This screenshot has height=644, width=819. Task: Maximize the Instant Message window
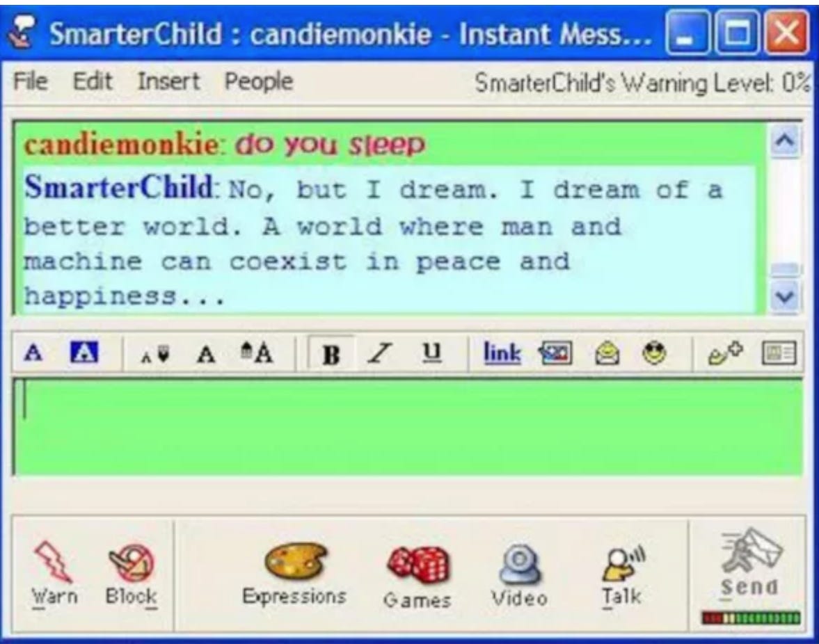pos(737,33)
